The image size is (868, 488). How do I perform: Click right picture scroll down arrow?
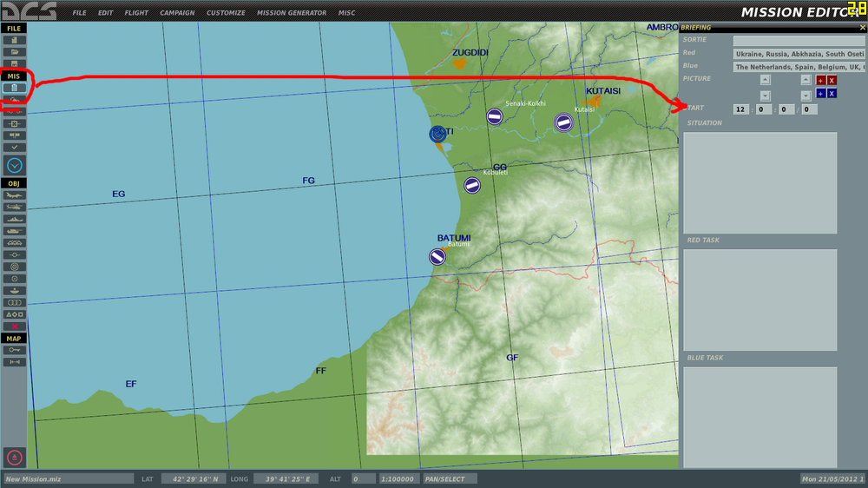tap(806, 96)
